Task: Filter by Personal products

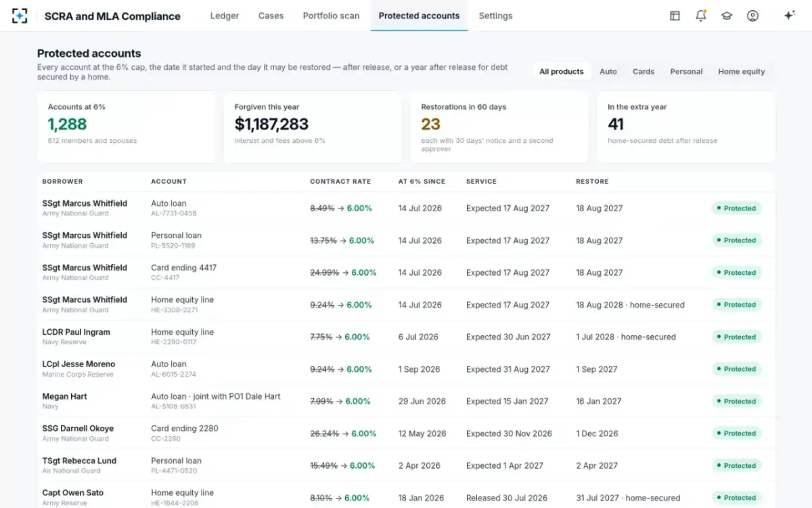Action: (x=686, y=71)
